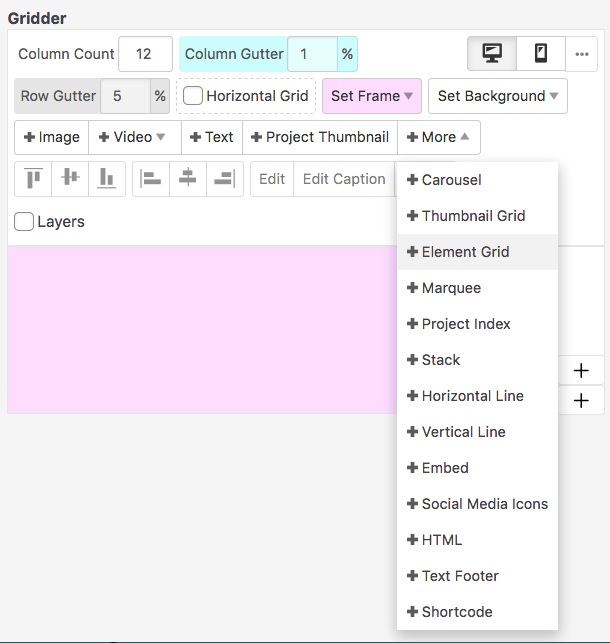This screenshot has width=610, height=643.
Task: Open the Set Background dropdown
Action: [498, 96]
